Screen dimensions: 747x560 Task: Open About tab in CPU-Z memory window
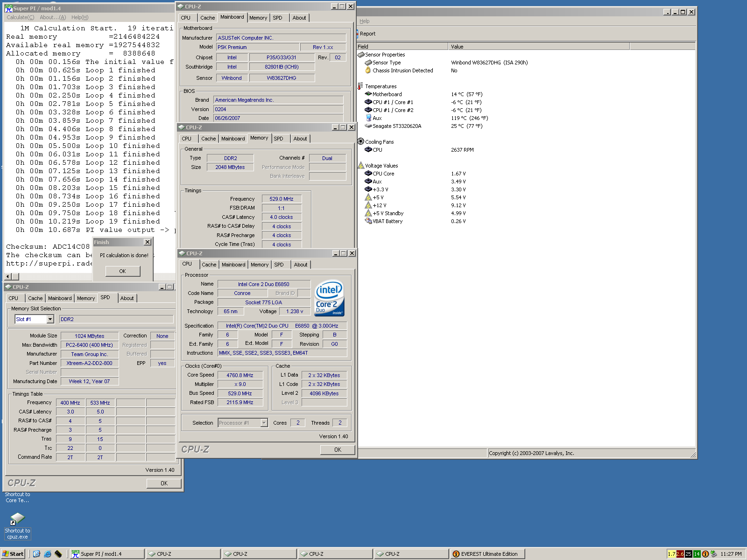click(300, 139)
